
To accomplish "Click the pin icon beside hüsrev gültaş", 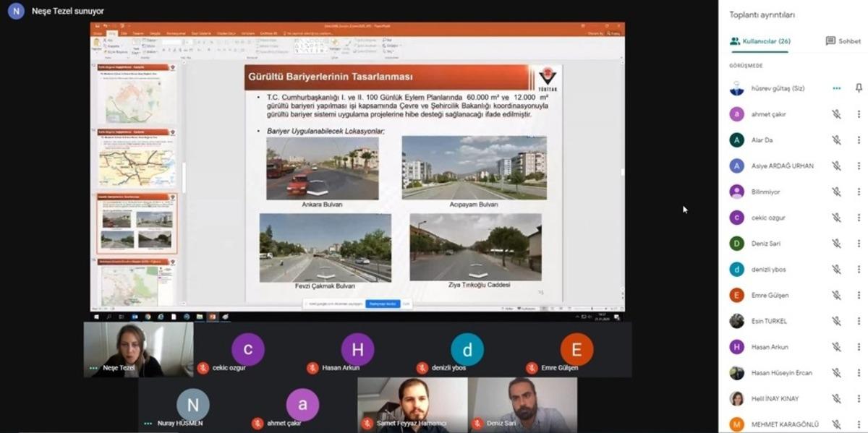I will 859,88.
